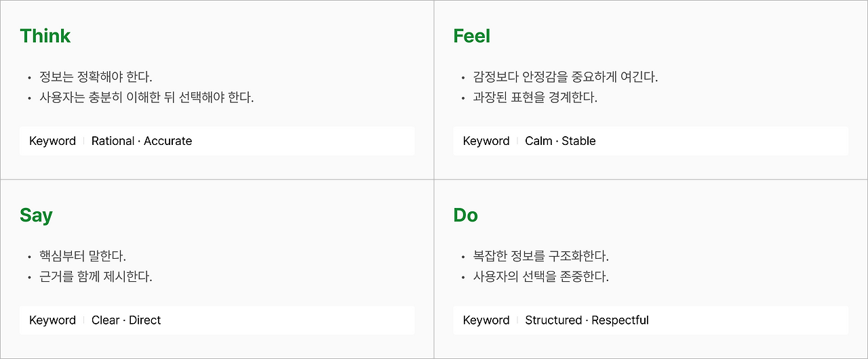Click the bullet '과장된 표현을 경계한다.'

point(534,97)
